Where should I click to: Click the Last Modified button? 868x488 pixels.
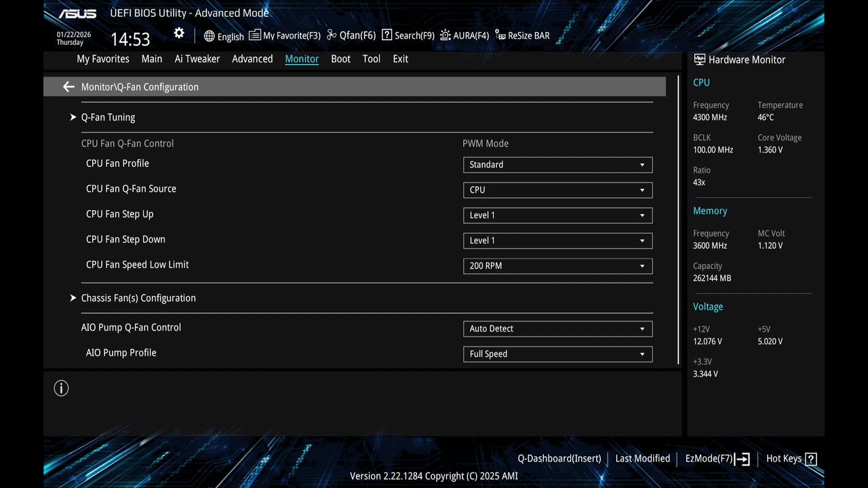[x=642, y=458]
